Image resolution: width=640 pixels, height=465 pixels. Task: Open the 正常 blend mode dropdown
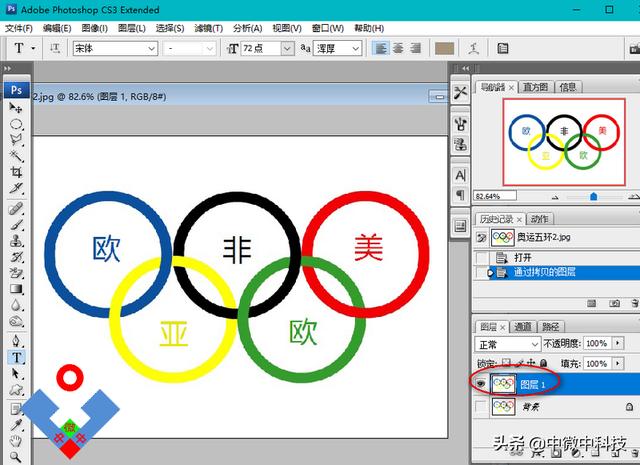(535, 345)
